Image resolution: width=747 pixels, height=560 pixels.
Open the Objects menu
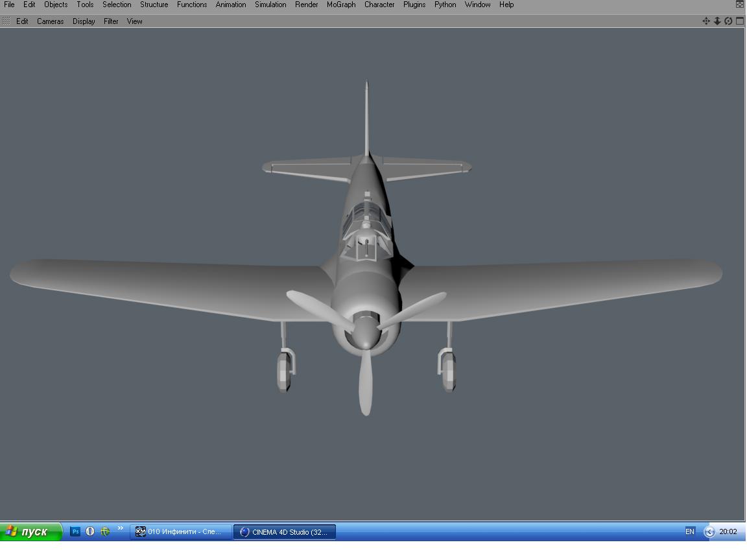click(x=56, y=5)
